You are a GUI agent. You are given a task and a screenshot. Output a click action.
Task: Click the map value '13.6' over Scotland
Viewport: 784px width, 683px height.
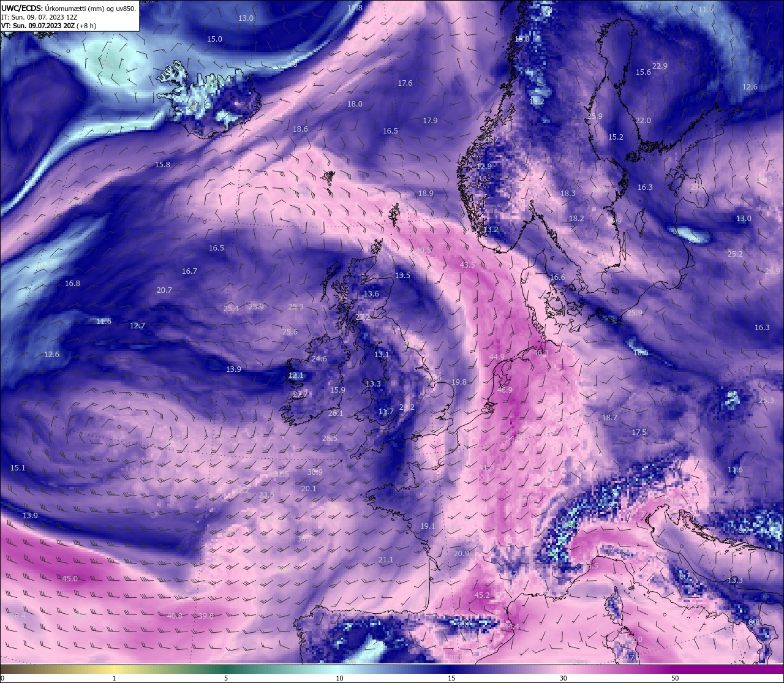coord(371,294)
